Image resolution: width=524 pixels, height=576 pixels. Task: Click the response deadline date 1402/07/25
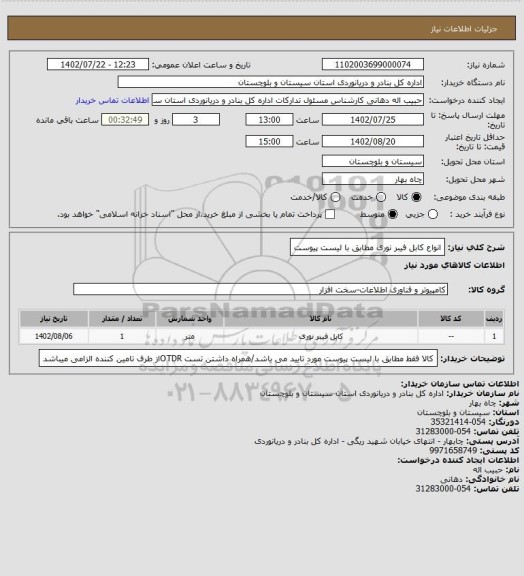(373, 120)
